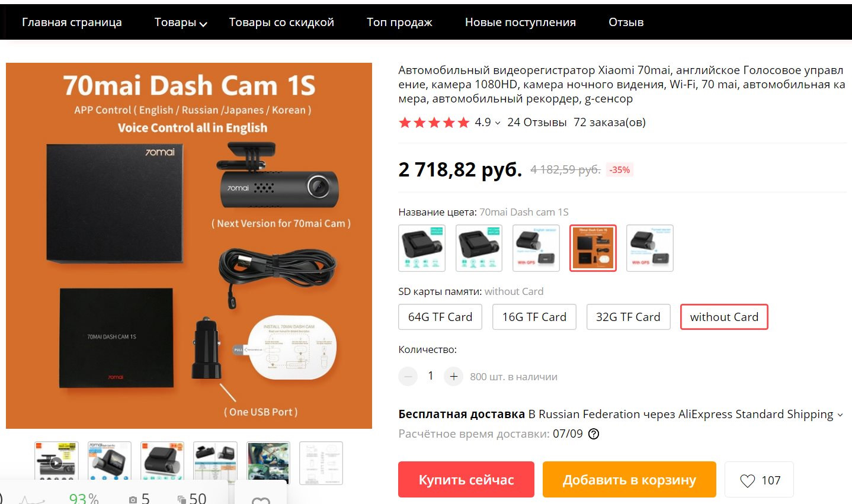Image resolution: width=852 pixels, height=504 pixels.
Task: Go to Новые поступления in the navigation
Action: [520, 23]
